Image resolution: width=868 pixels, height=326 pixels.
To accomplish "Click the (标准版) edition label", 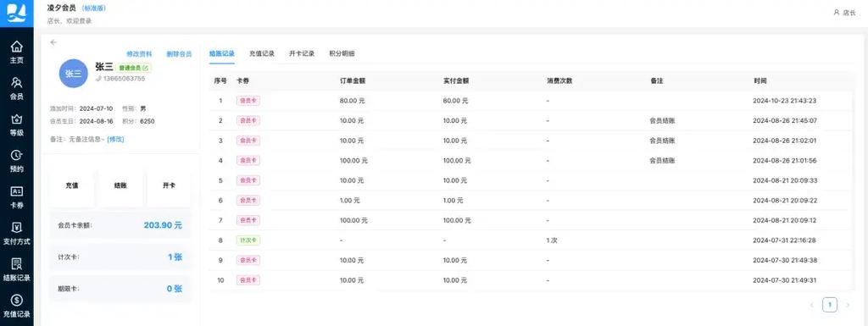I will (93, 8).
